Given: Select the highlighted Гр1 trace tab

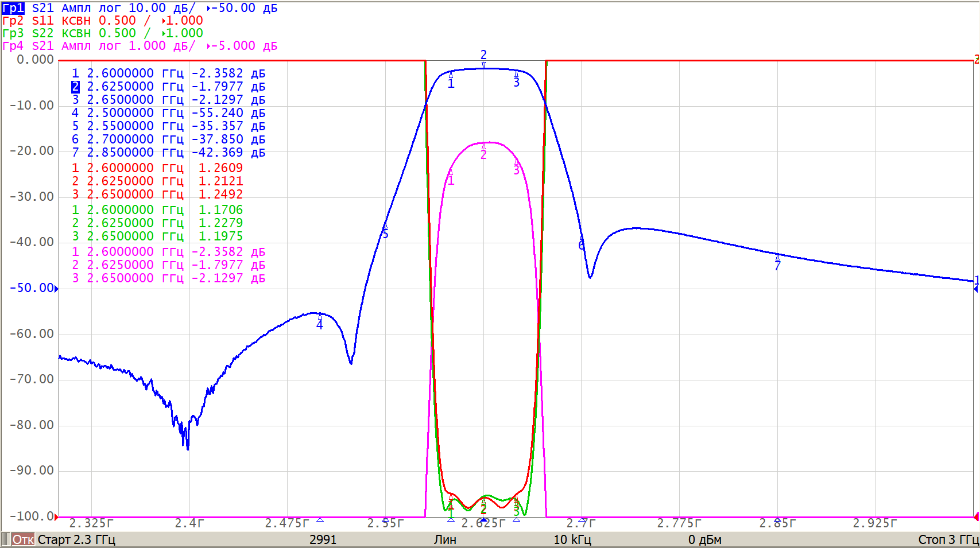Looking at the screenshot, I should [x=13, y=8].
